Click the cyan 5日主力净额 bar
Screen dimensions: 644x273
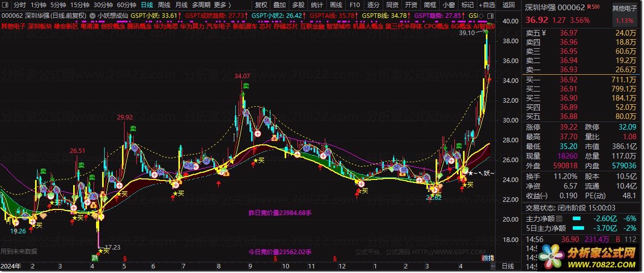(578, 228)
